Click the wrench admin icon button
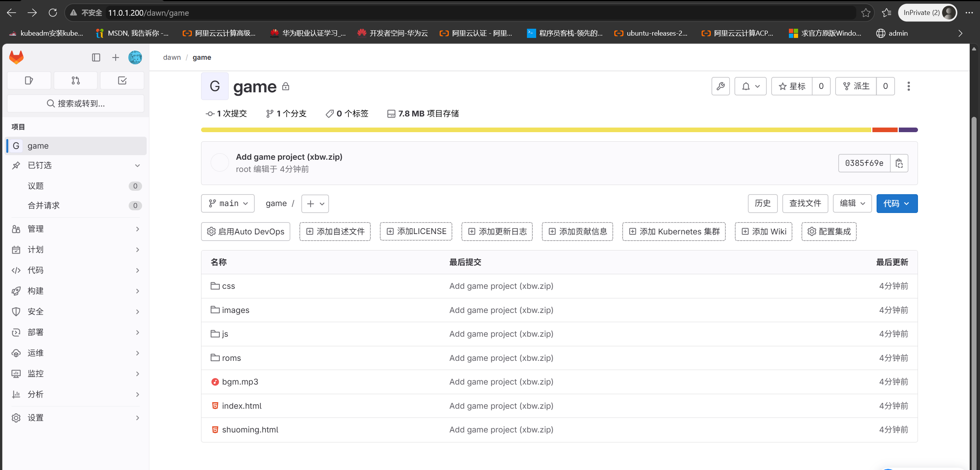The height and width of the screenshot is (470, 980). [720, 86]
